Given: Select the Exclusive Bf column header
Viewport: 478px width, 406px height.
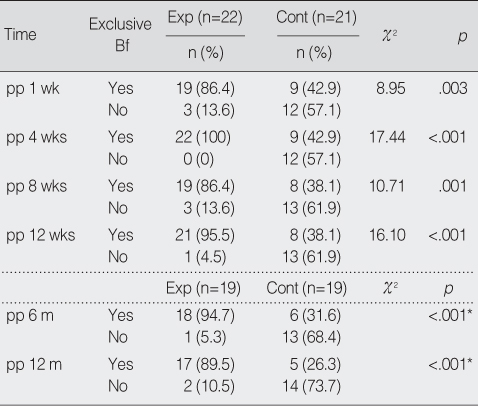Looking at the screenshot, I should pos(120,35).
